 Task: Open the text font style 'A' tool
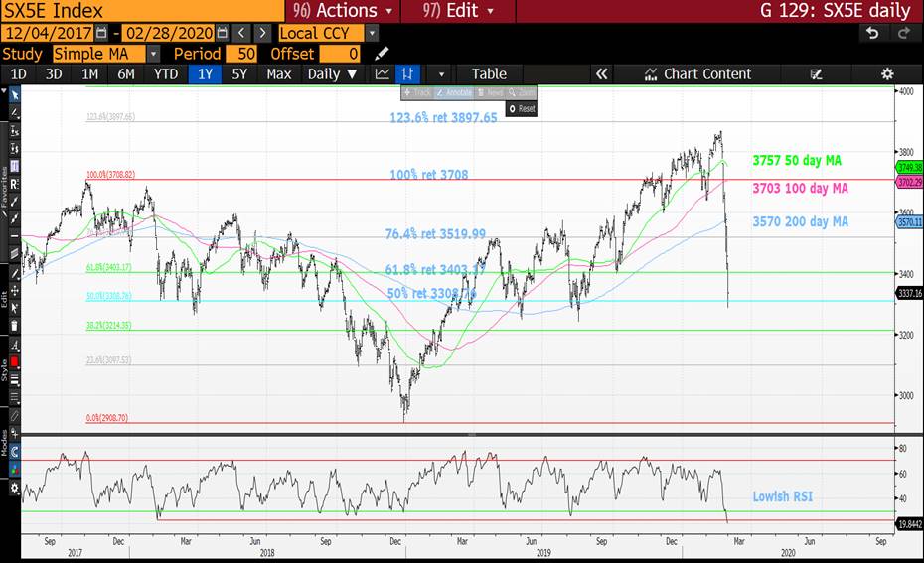point(15,346)
